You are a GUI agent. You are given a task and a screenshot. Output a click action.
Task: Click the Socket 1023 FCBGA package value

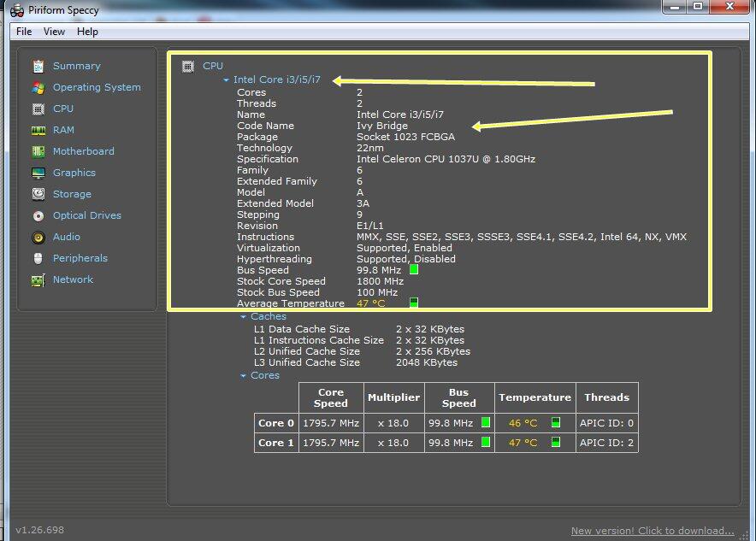click(x=406, y=137)
